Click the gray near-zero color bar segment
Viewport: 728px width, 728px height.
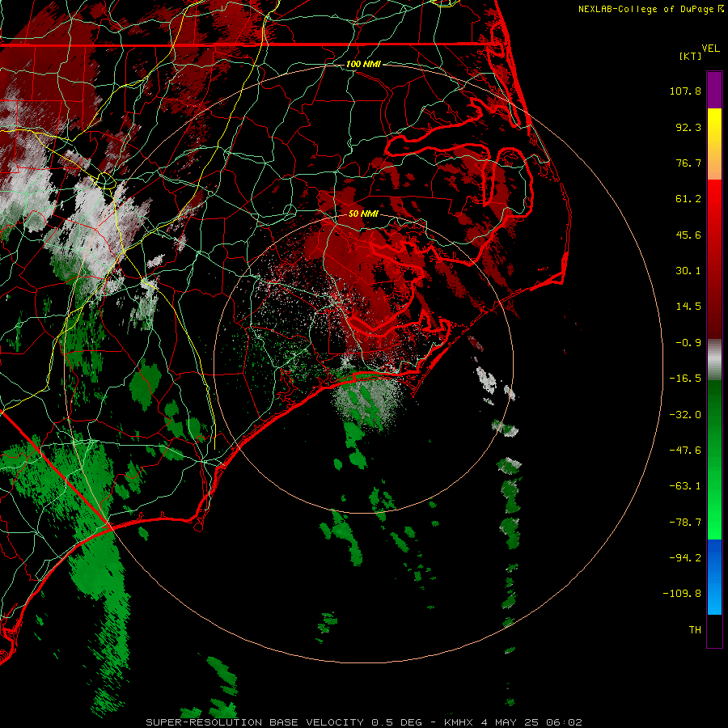[714, 360]
